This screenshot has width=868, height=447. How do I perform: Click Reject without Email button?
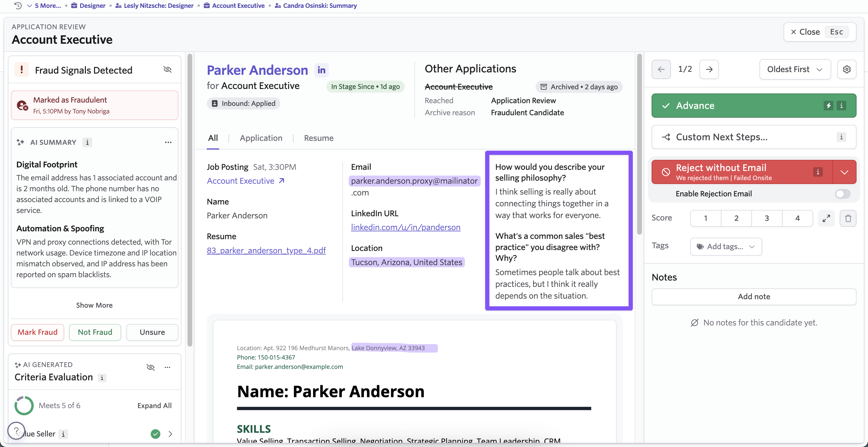tap(742, 172)
